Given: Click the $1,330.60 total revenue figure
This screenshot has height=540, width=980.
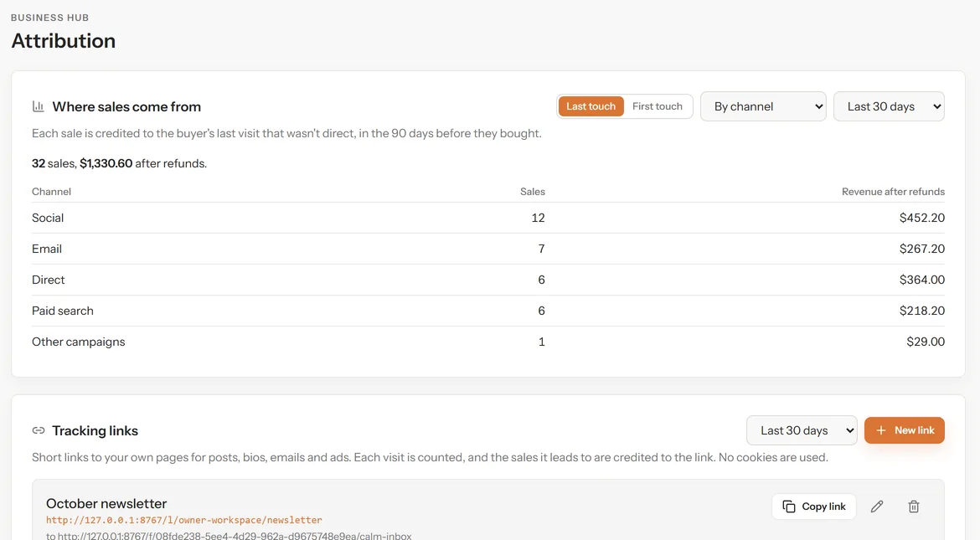Looking at the screenshot, I should click(106, 163).
